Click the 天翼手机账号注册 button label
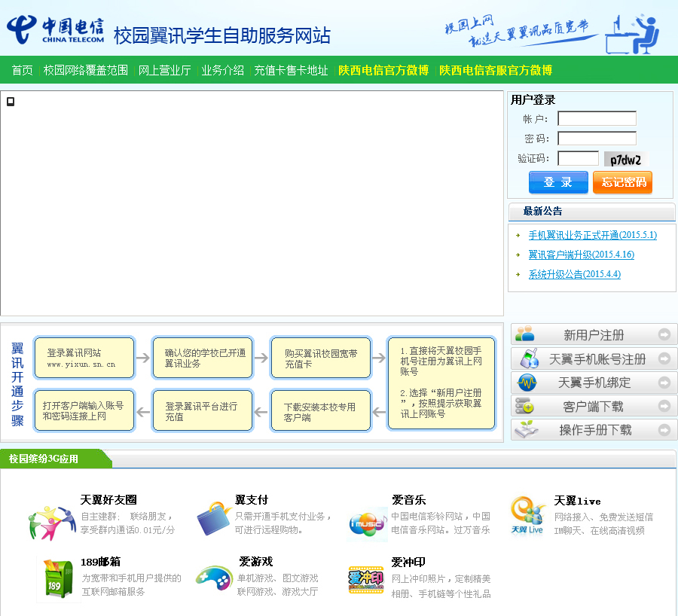678x616 pixels. coord(597,358)
